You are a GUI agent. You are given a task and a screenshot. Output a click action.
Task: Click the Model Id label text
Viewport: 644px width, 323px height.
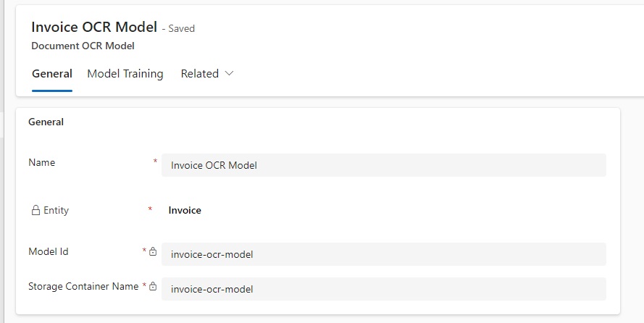pos(48,252)
